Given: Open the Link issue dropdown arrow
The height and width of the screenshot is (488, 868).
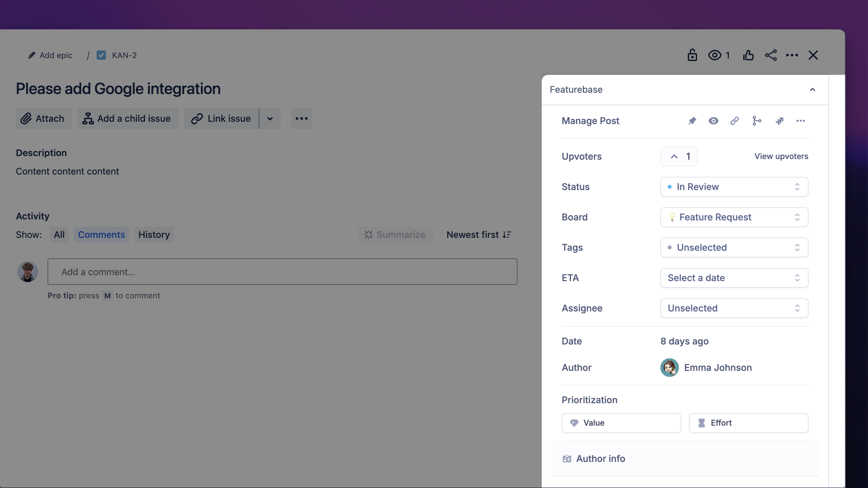Looking at the screenshot, I should [x=270, y=118].
